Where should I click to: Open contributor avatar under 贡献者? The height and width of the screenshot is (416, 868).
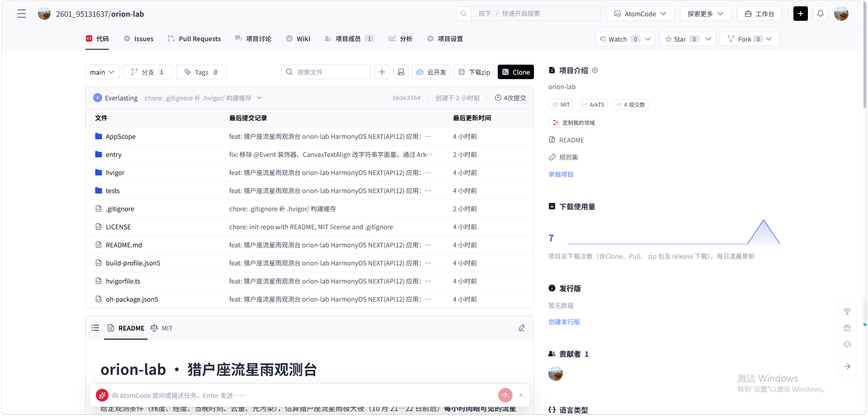[555, 373]
